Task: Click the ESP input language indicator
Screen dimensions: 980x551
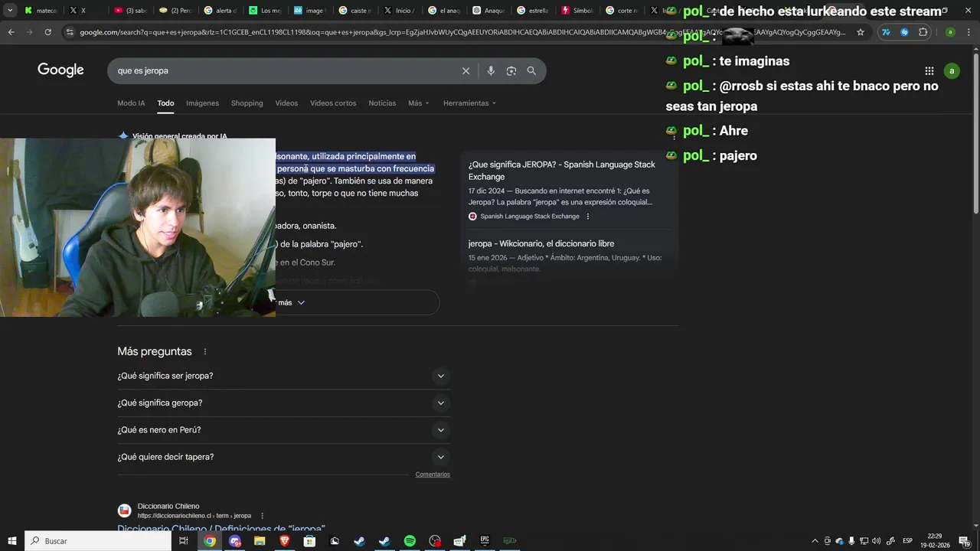Action: (x=908, y=541)
